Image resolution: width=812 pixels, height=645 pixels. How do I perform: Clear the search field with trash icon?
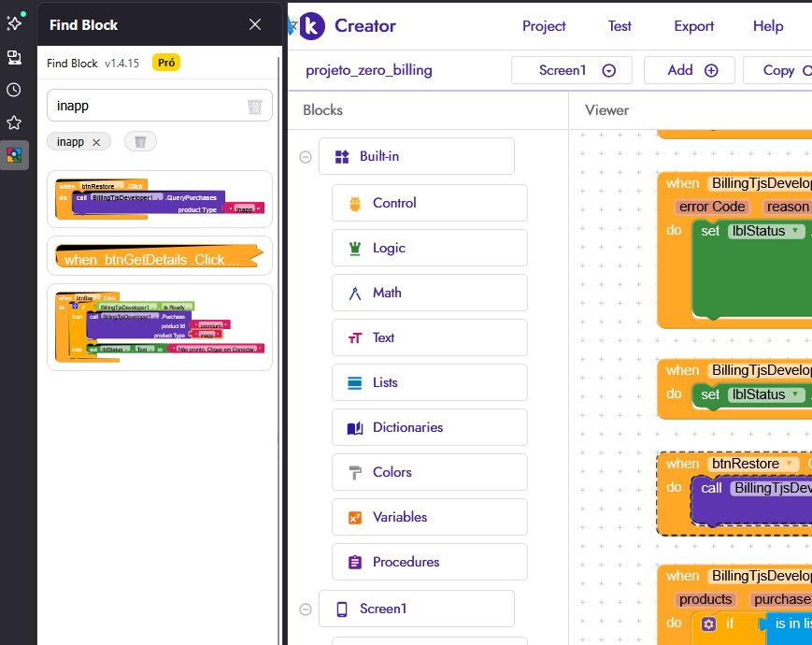coord(255,107)
